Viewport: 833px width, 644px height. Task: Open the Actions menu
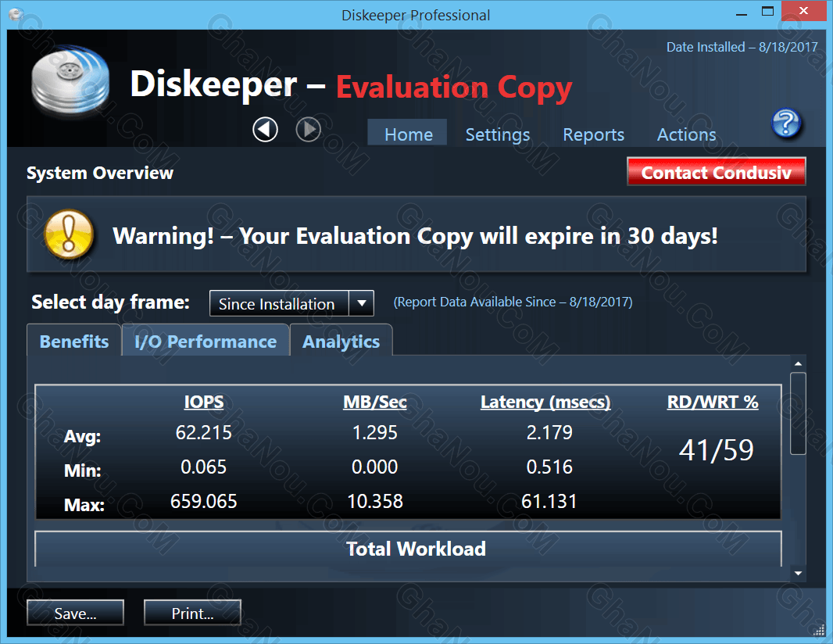[x=686, y=134]
